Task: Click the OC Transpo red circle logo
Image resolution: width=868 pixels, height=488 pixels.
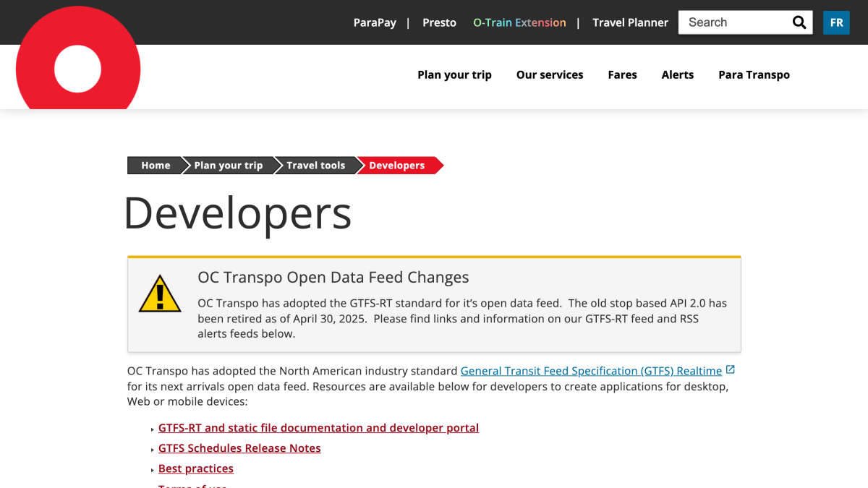Action: tap(78, 59)
